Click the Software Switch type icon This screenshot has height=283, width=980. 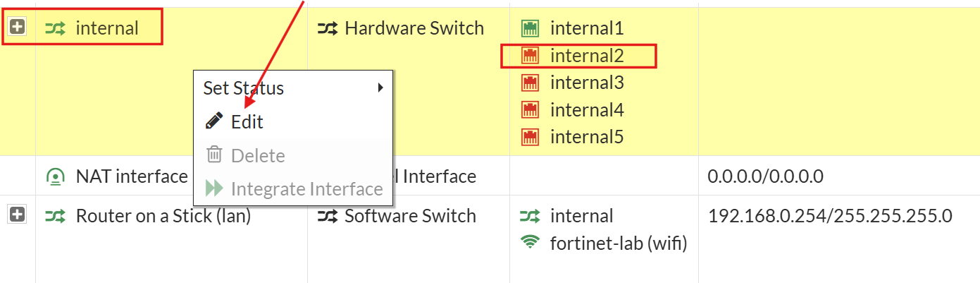point(327,216)
